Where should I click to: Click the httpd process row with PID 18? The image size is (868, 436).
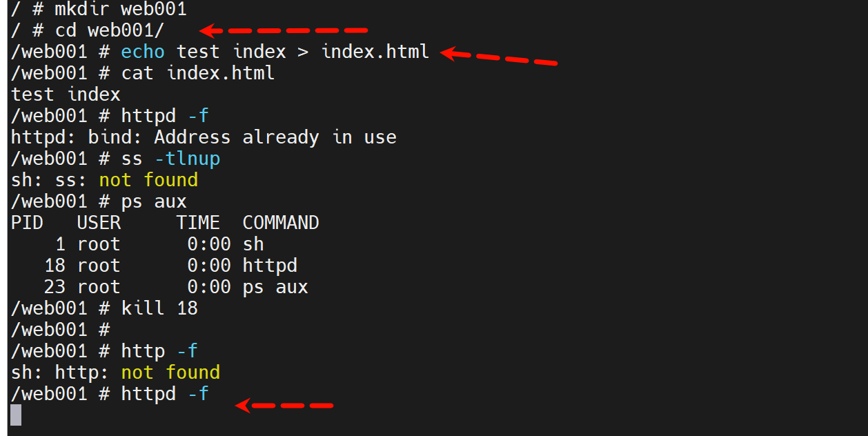[x=170, y=266]
